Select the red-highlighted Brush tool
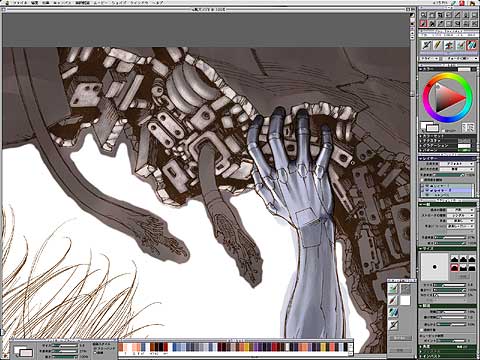The image size is (480, 360). click(424, 23)
